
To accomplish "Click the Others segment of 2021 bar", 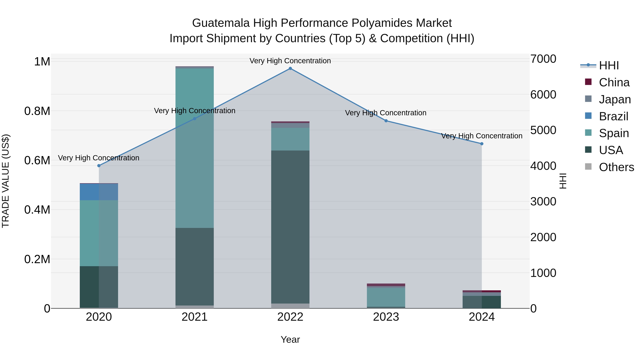I will pyautogui.click(x=195, y=307).
